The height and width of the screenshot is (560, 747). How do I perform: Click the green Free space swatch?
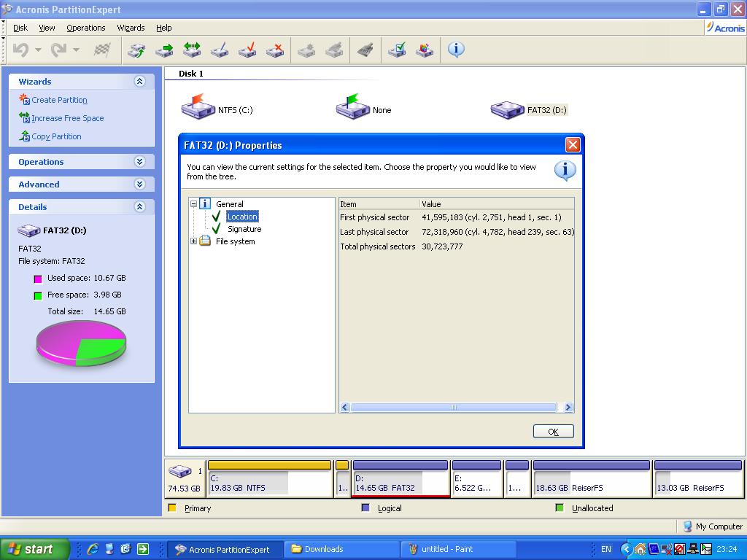pos(38,296)
